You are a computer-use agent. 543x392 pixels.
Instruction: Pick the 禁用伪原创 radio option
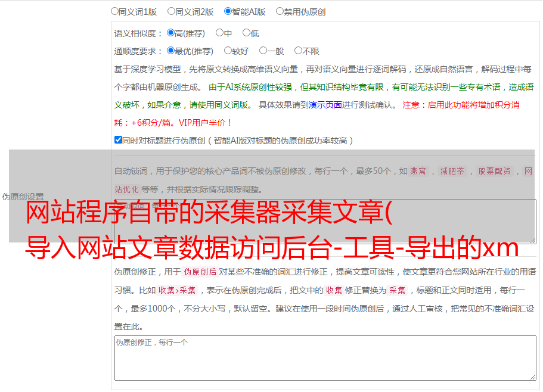[280, 11]
